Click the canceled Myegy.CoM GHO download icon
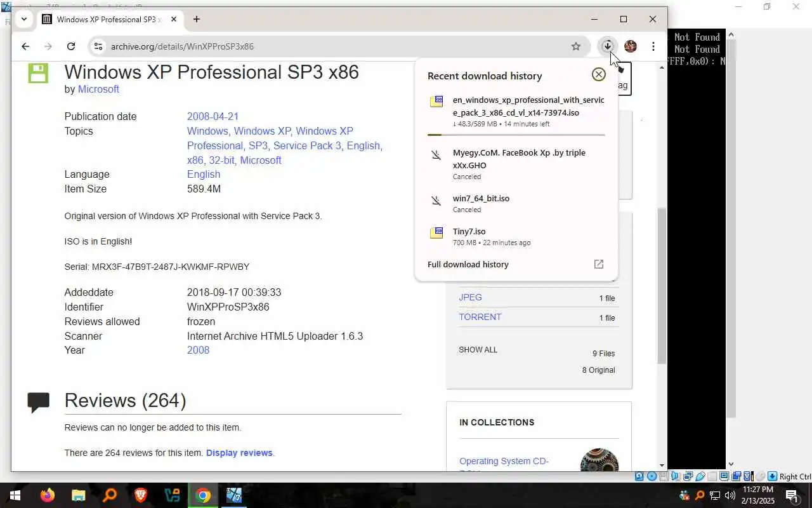812x508 pixels. (x=436, y=155)
